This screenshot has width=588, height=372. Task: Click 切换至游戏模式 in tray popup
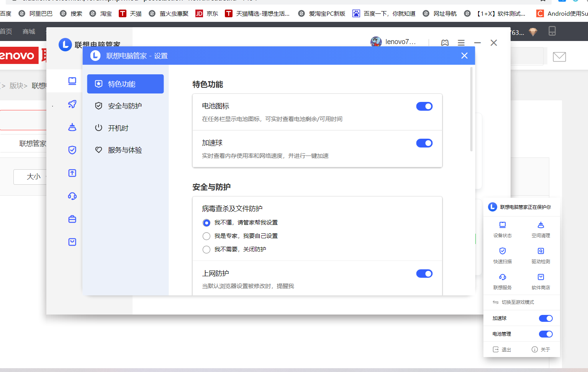(x=513, y=302)
